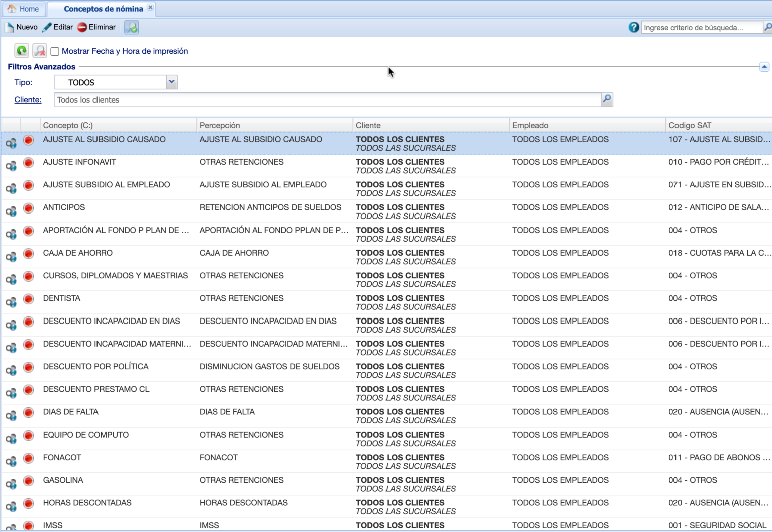This screenshot has height=532, width=772.
Task: Click the Editar toolbar button
Action: (x=58, y=27)
